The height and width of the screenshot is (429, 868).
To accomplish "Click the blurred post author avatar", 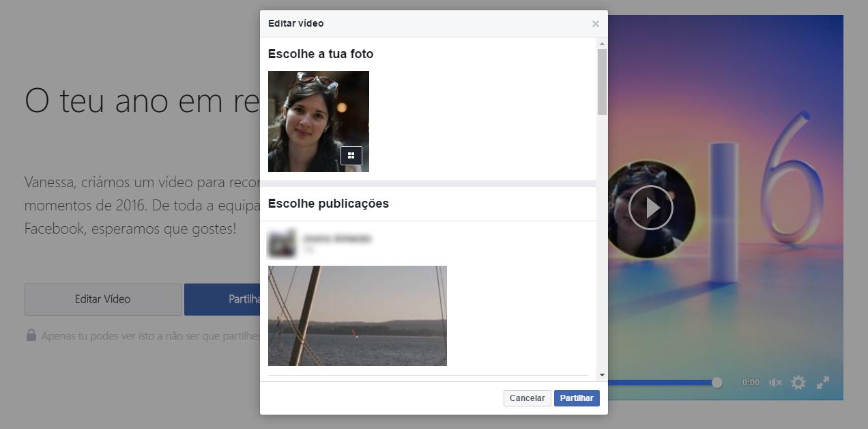I will click(282, 243).
